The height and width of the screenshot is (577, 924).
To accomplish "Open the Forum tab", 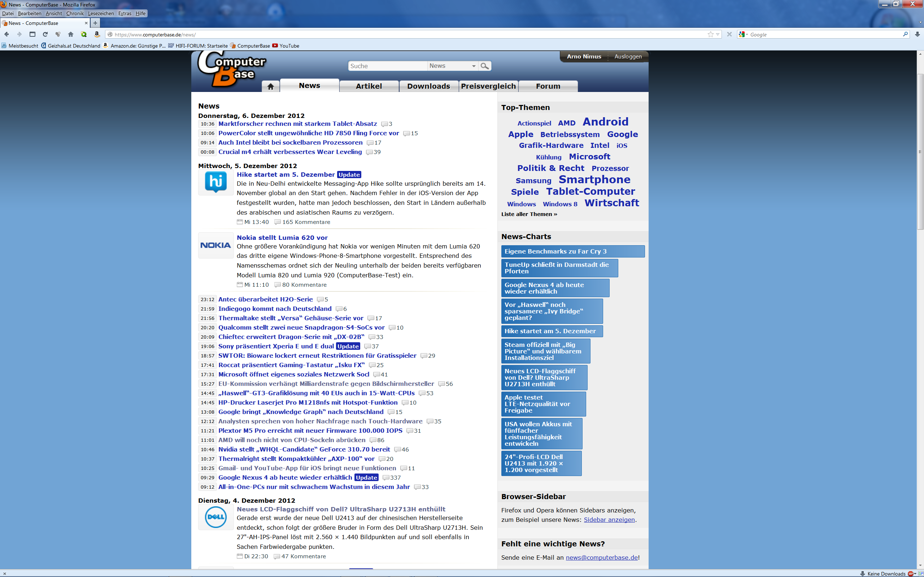I will pyautogui.click(x=548, y=86).
